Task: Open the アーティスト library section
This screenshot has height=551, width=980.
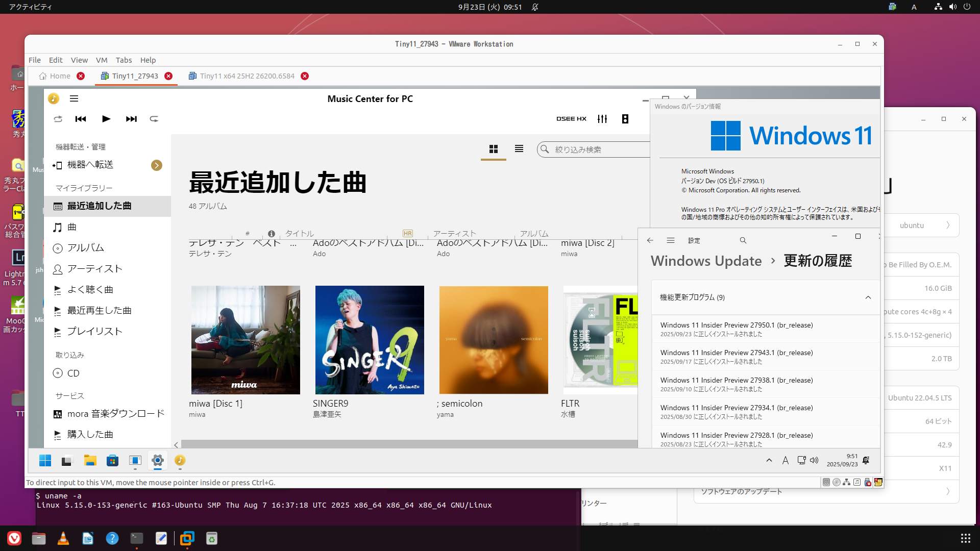Action: click(x=95, y=269)
